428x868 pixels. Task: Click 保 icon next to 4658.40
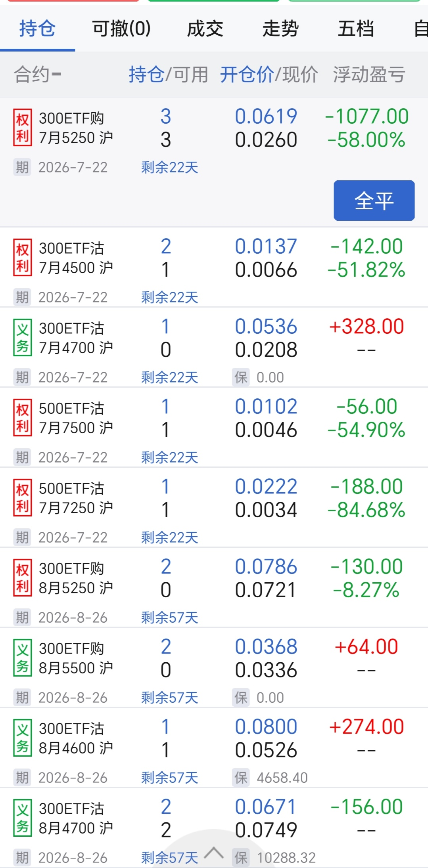click(241, 778)
